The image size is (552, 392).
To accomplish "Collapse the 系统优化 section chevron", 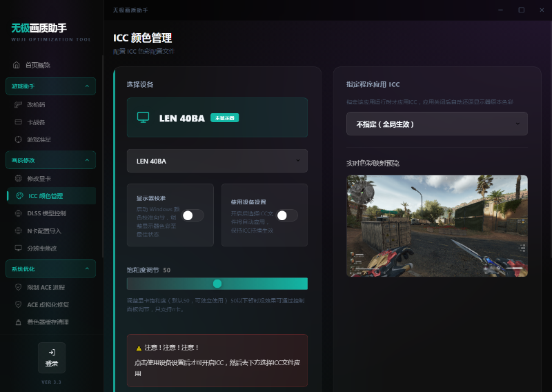I will pyautogui.click(x=86, y=268).
